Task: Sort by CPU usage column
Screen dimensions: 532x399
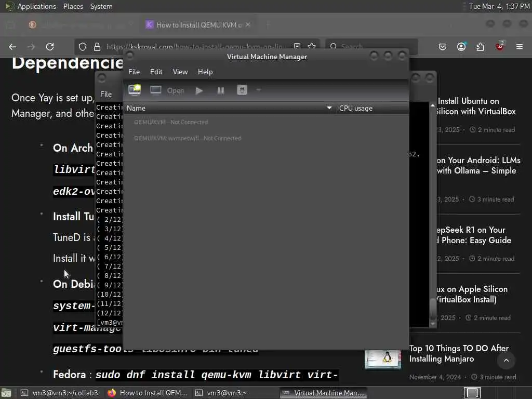Action: pyautogui.click(x=372, y=108)
